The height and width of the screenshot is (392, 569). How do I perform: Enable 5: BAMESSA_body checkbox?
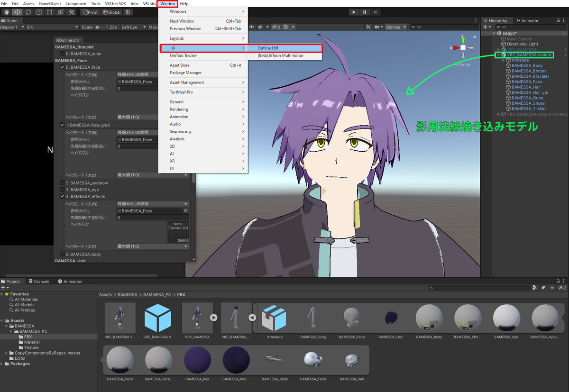tap(62, 255)
